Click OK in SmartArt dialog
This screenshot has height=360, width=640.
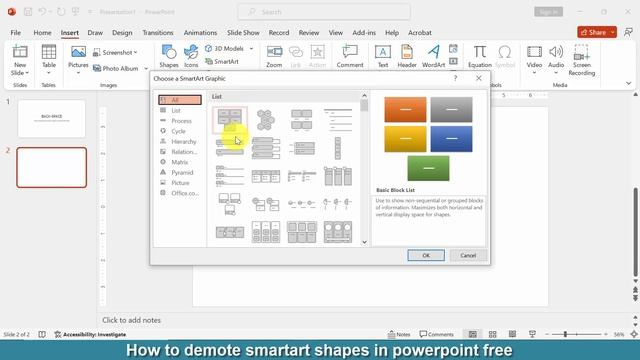(426, 256)
